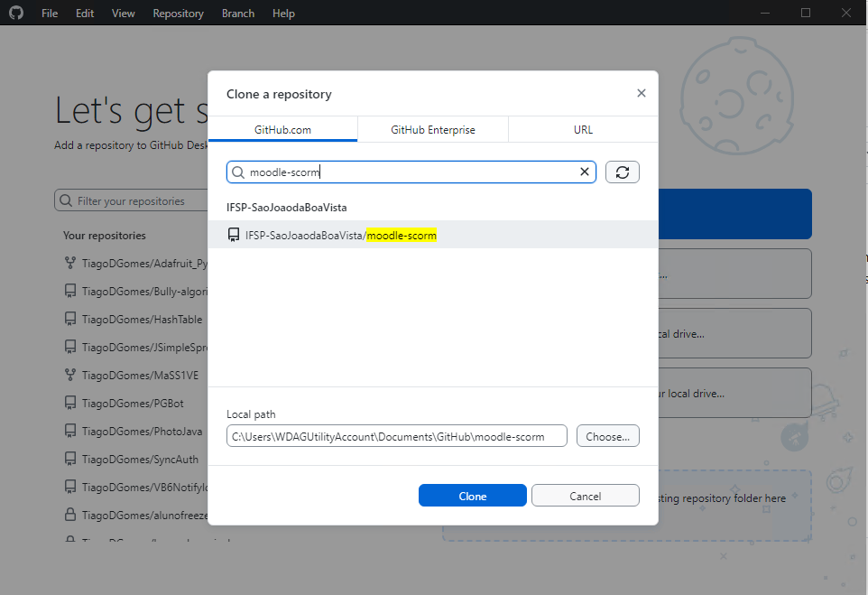Switch to the URL tab
This screenshot has height=595, width=868.
(x=583, y=130)
